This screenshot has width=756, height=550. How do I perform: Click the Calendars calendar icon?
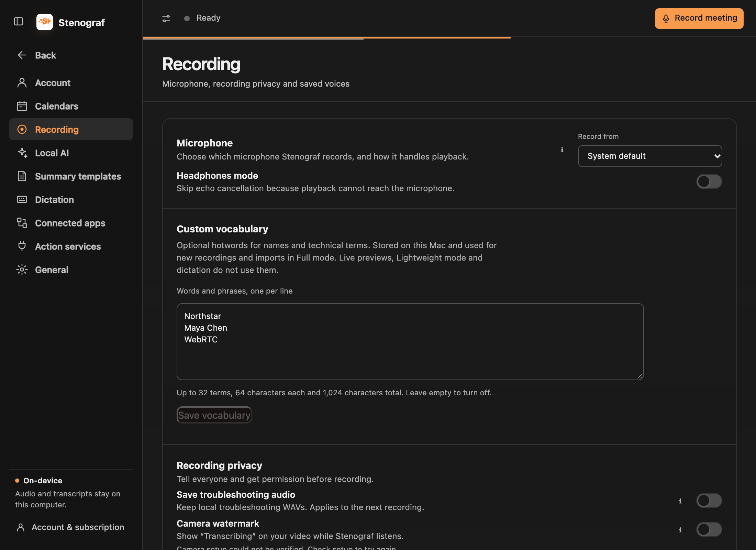tap(22, 106)
